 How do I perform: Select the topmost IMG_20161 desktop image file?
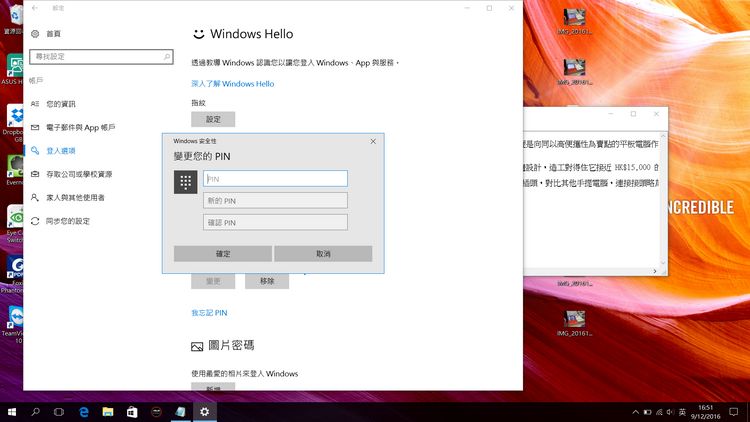(x=574, y=22)
